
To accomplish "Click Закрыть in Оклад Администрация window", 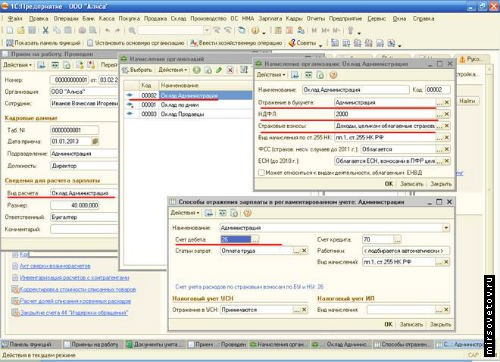I will 440,184.
